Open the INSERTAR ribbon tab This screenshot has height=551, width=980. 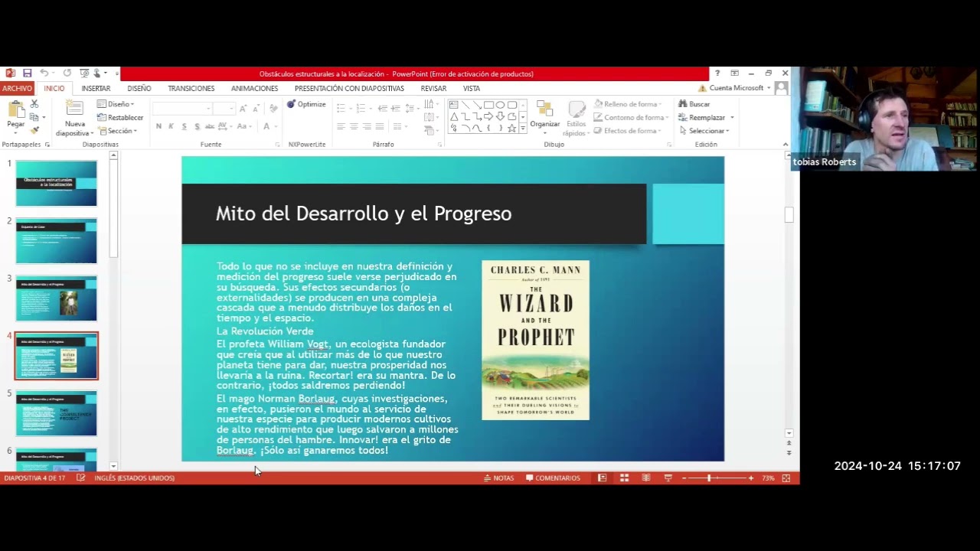(96, 89)
